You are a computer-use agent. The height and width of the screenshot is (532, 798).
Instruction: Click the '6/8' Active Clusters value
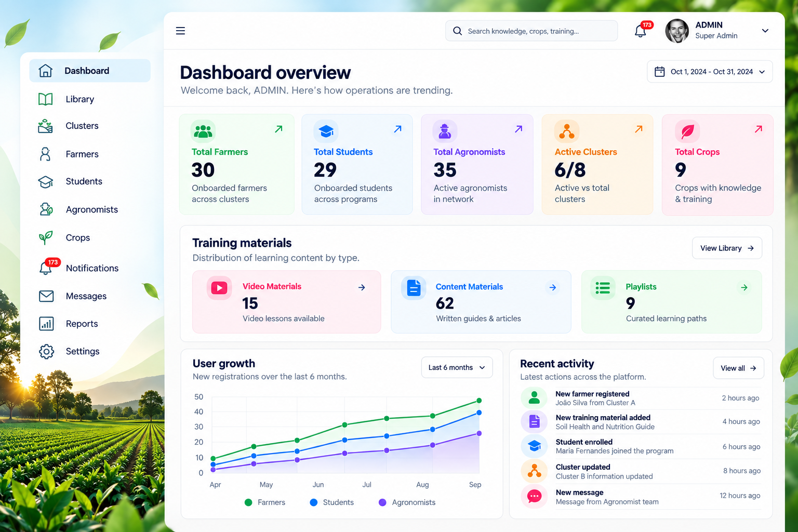[570, 170]
